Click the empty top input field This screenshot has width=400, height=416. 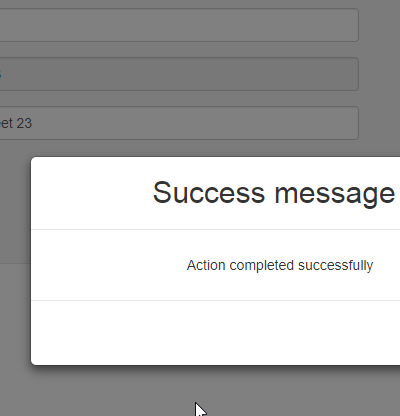point(179,25)
